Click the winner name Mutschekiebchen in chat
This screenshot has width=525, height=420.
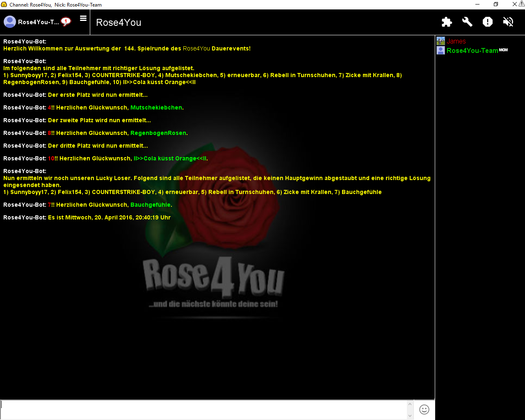156,107
